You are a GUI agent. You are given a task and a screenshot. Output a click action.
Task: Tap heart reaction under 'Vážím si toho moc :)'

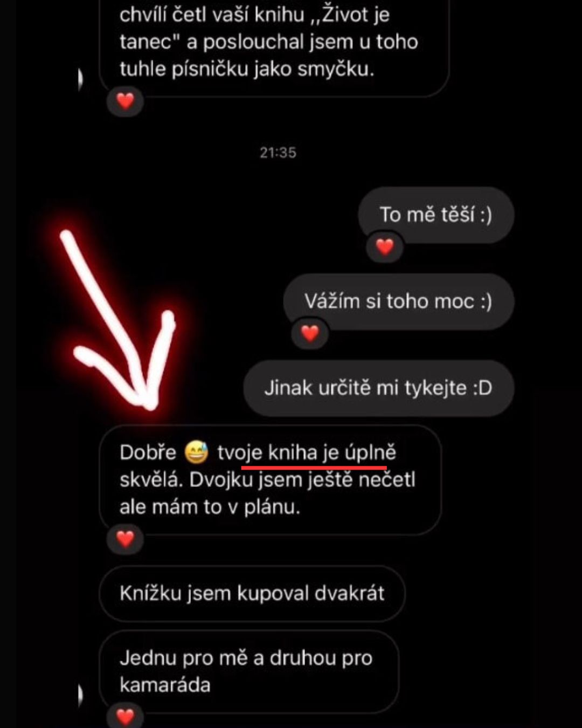[x=309, y=333]
